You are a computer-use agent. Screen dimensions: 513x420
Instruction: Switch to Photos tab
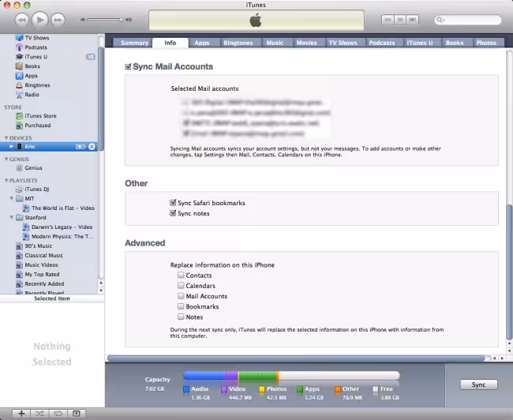tap(486, 43)
